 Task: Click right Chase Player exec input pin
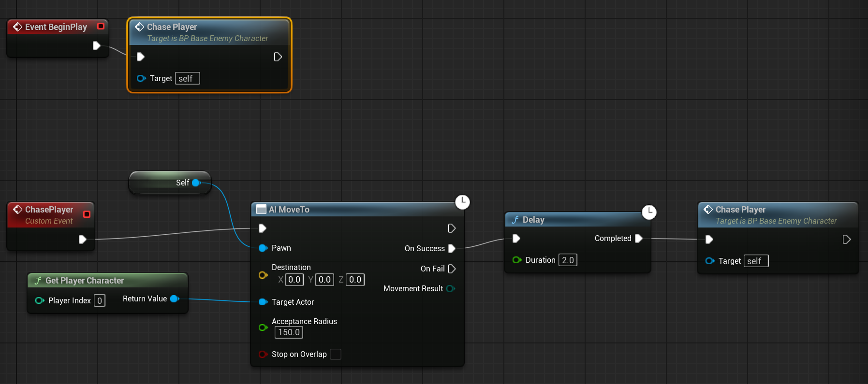click(709, 240)
